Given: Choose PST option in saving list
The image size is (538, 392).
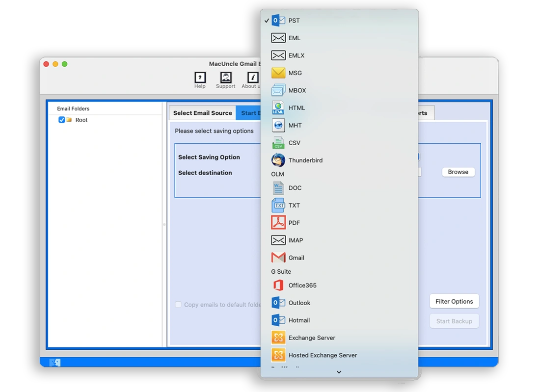Looking at the screenshot, I should click(x=339, y=21).
